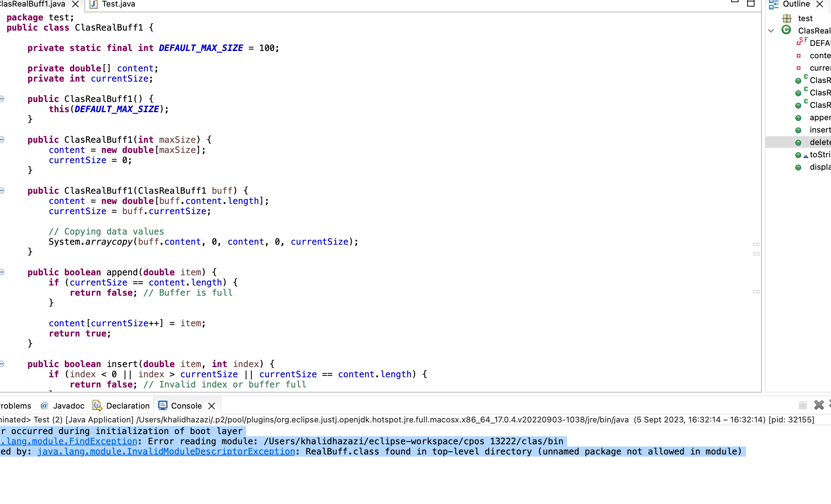Image resolution: width=831 pixels, height=504 pixels.
Task: Click the Javadoc @ icon
Action: [44, 405]
